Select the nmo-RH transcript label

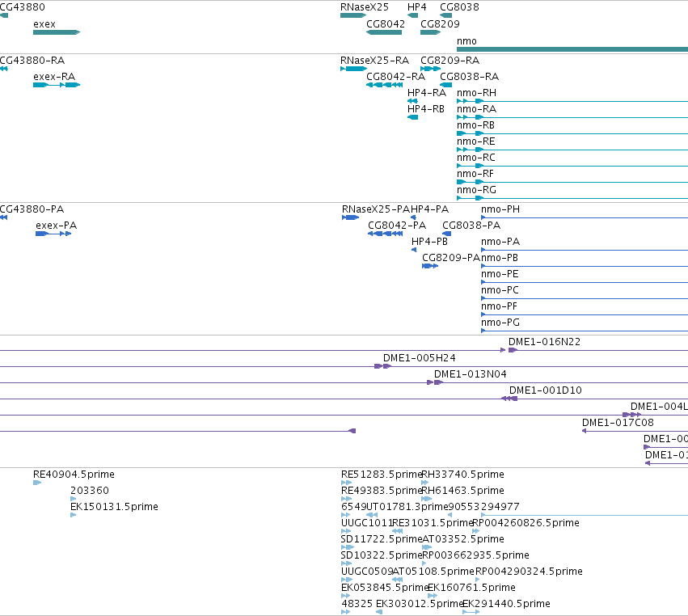(476, 93)
